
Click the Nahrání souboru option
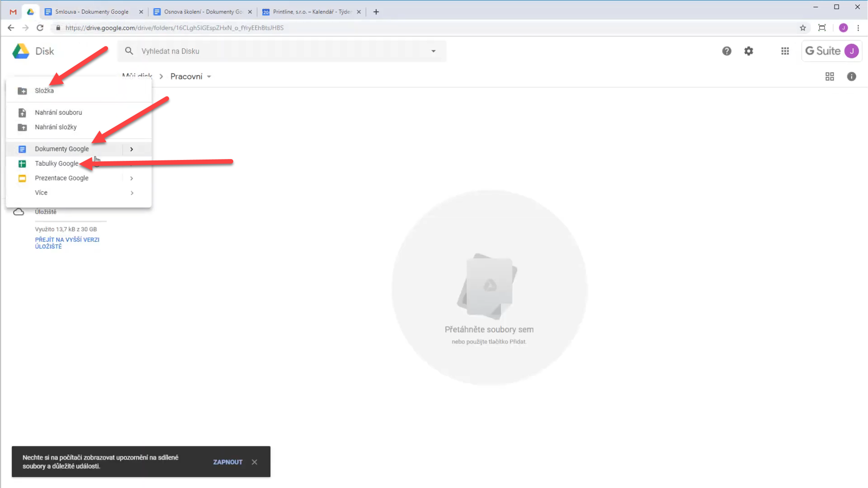[x=58, y=112]
